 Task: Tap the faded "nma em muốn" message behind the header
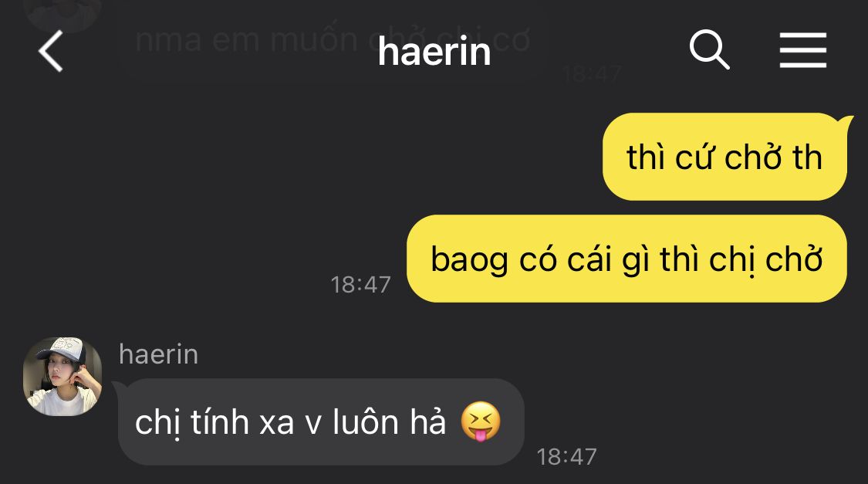246,40
